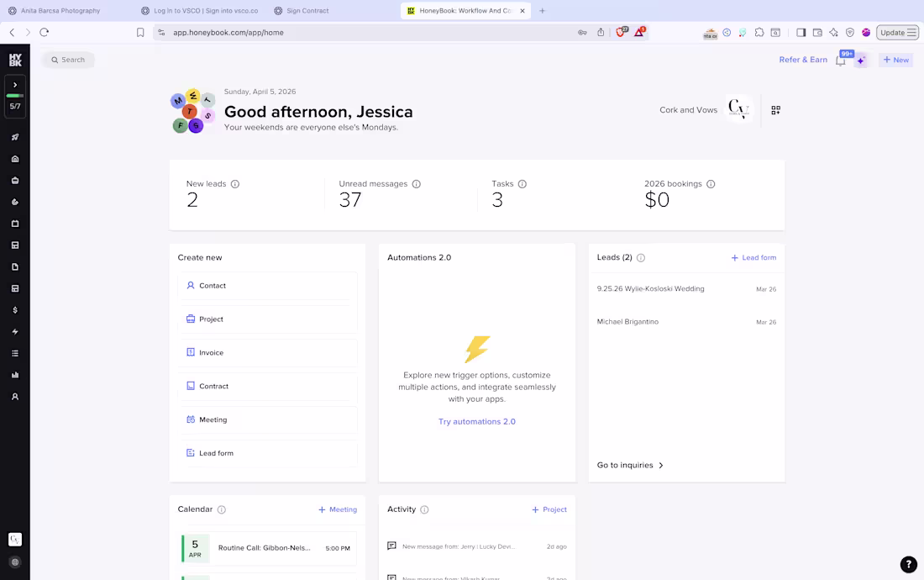
Task: Click the address bar URL
Action: click(228, 33)
